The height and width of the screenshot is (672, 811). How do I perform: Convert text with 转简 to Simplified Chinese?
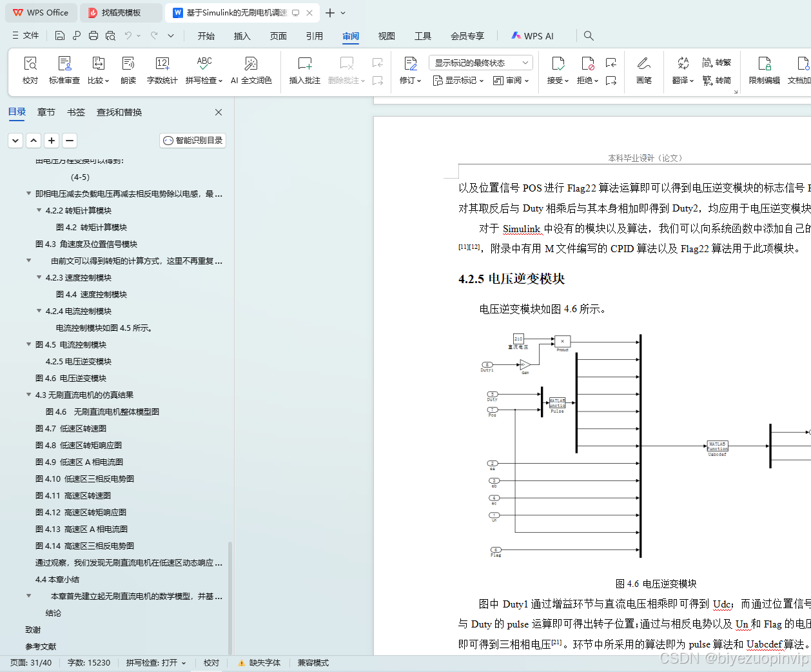pyautogui.click(x=716, y=81)
